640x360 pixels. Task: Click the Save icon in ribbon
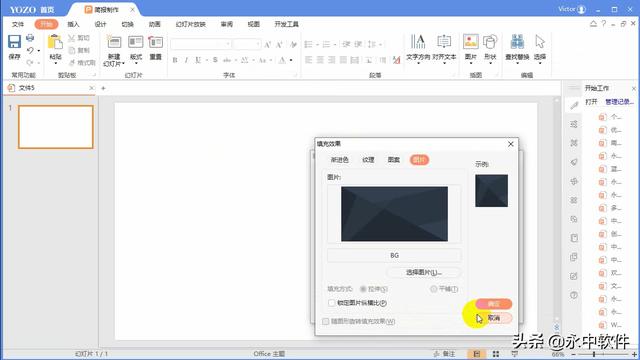click(14, 42)
